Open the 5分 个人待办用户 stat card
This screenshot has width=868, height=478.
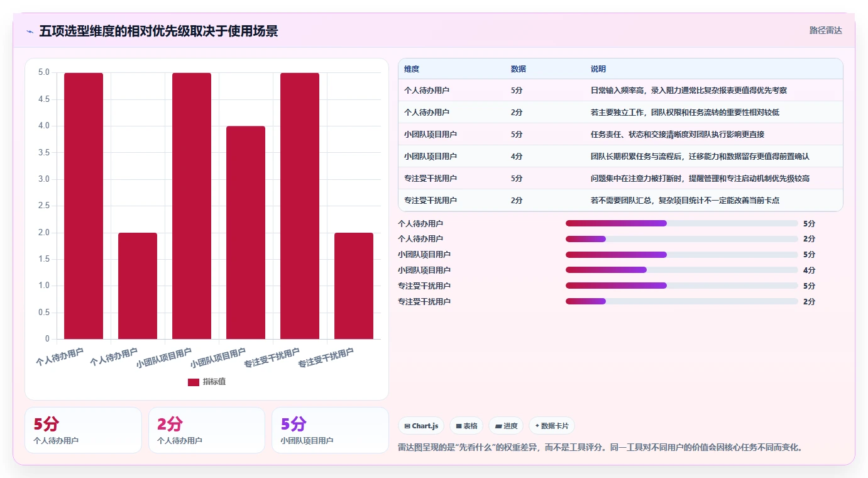(83, 430)
